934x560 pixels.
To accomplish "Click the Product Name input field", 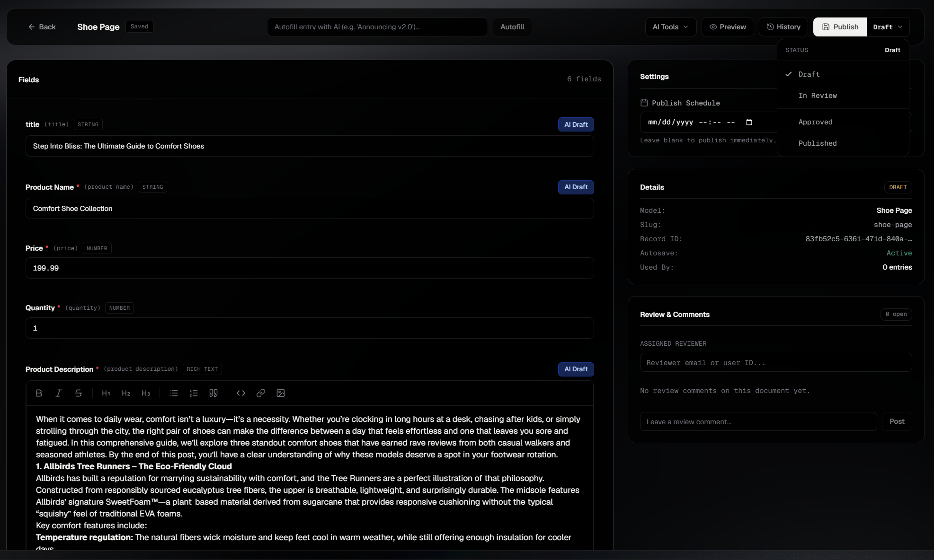I will (310, 209).
